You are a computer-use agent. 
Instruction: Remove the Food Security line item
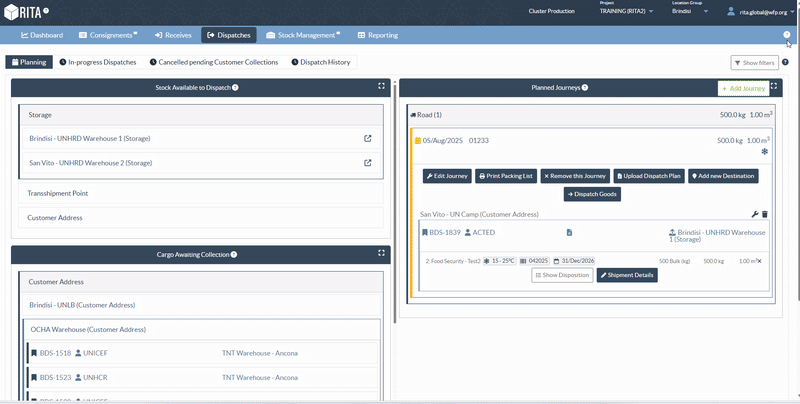coord(759,261)
